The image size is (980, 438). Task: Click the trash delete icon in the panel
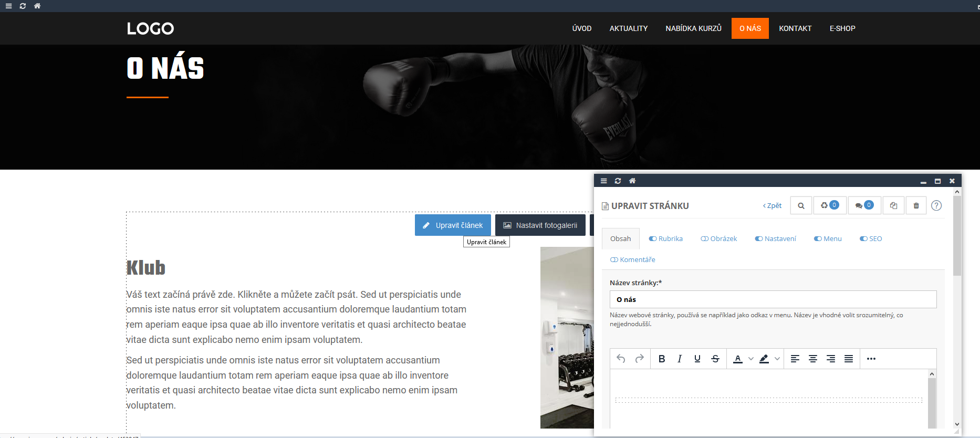coord(916,206)
